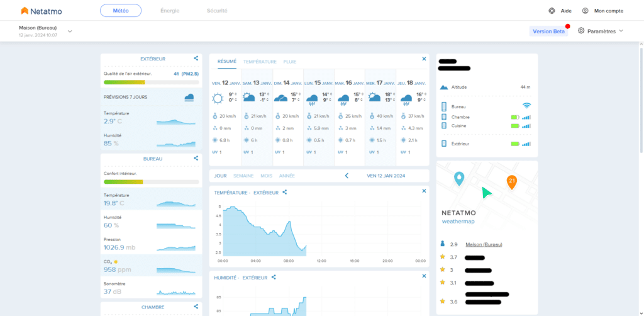Open the outdoor Température 2.9° row
Viewport: 644px width, 316px height.
click(151, 118)
